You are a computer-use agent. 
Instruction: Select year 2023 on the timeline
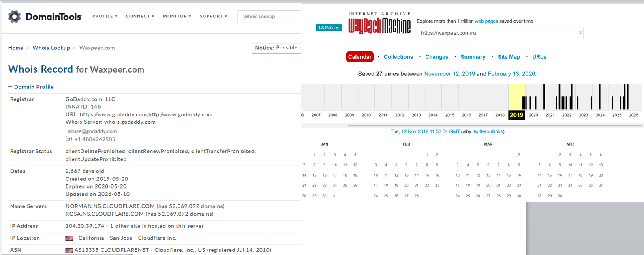(x=583, y=115)
